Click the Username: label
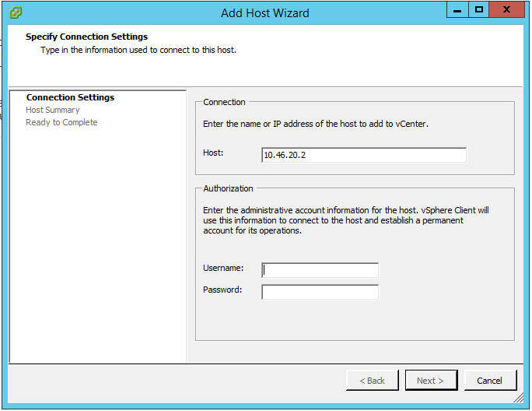Viewport: 532px width, 411px height. [223, 268]
